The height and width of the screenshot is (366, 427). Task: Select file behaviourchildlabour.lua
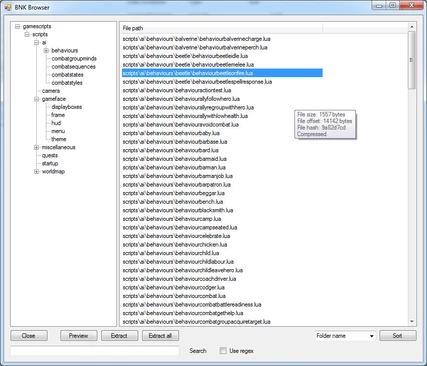coord(178,262)
